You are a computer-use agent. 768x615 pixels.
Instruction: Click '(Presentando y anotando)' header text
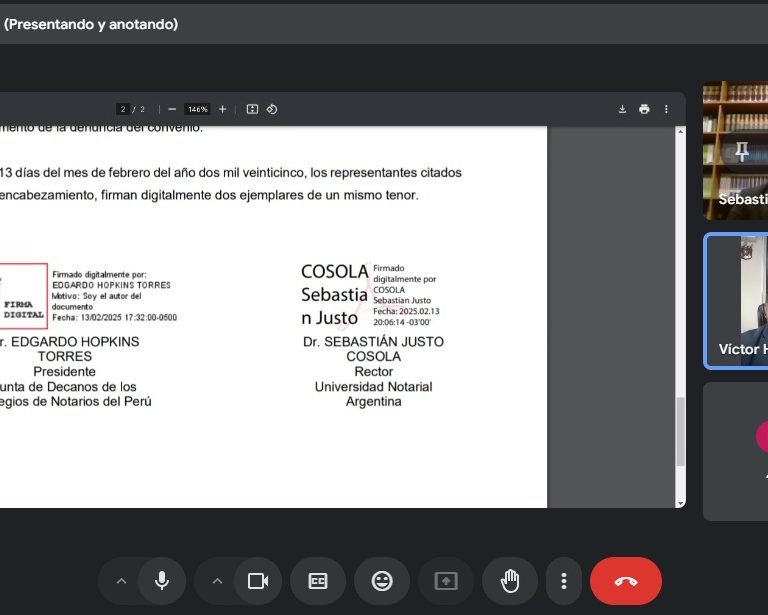pyautogui.click(x=91, y=24)
